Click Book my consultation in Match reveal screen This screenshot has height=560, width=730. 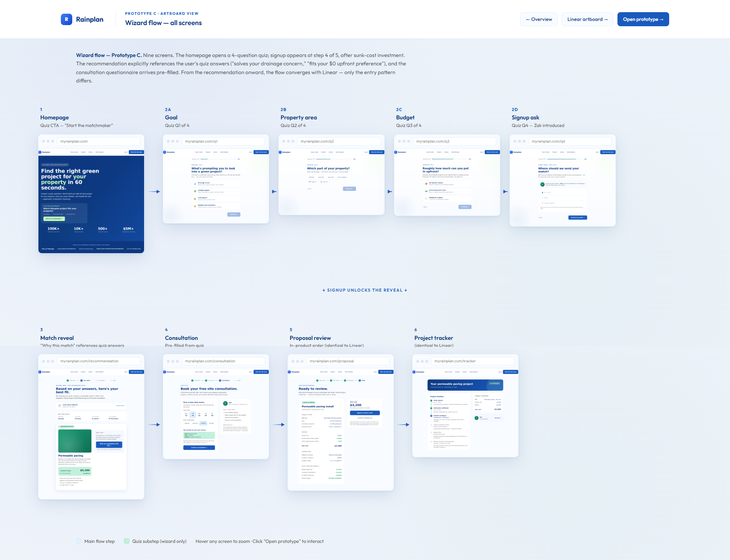pyautogui.click(x=109, y=444)
